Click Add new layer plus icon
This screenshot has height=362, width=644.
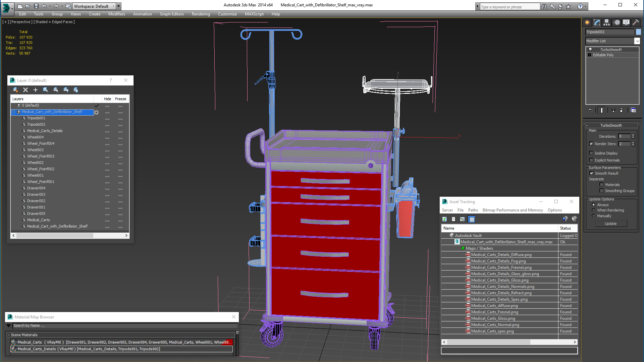pyautogui.click(x=36, y=90)
